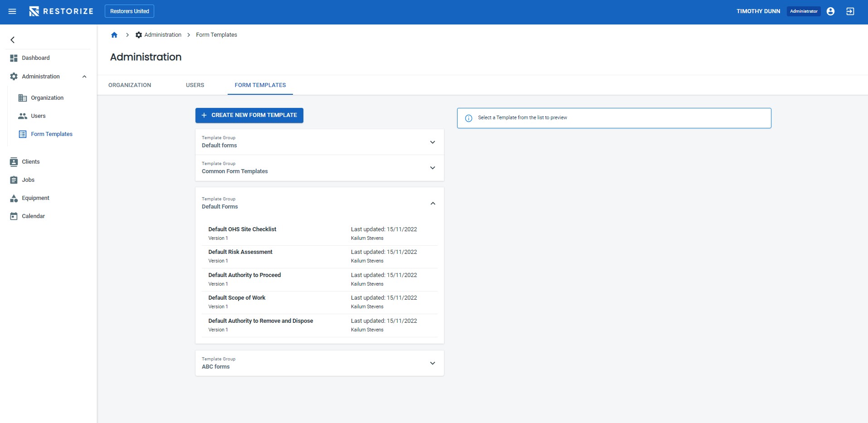The height and width of the screenshot is (423, 868).
Task: Switch to the Users tab
Action: pos(195,85)
